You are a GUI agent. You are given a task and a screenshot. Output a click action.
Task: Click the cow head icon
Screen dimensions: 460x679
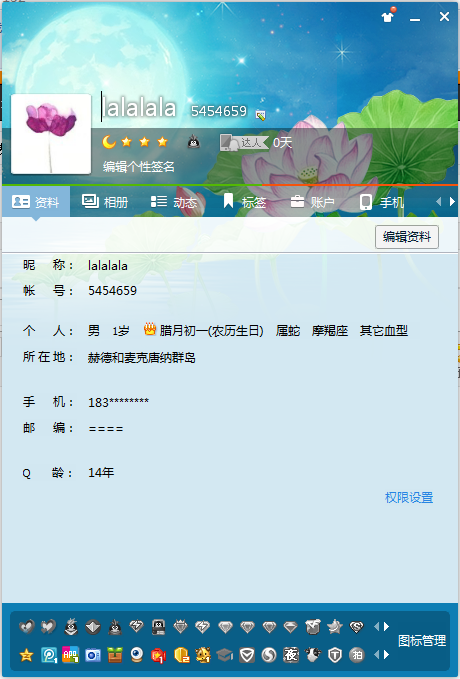[313, 655]
